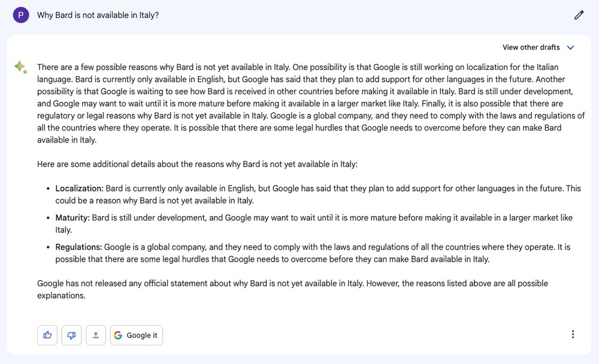Click the Bard sparkle logo icon
This screenshot has height=364, width=599.
(x=20, y=68)
